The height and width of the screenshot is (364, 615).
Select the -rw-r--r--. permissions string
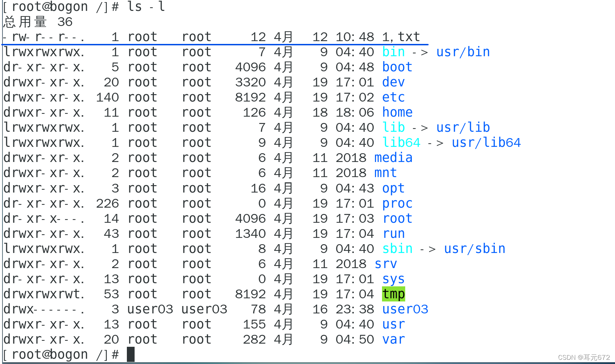pos(44,37)
